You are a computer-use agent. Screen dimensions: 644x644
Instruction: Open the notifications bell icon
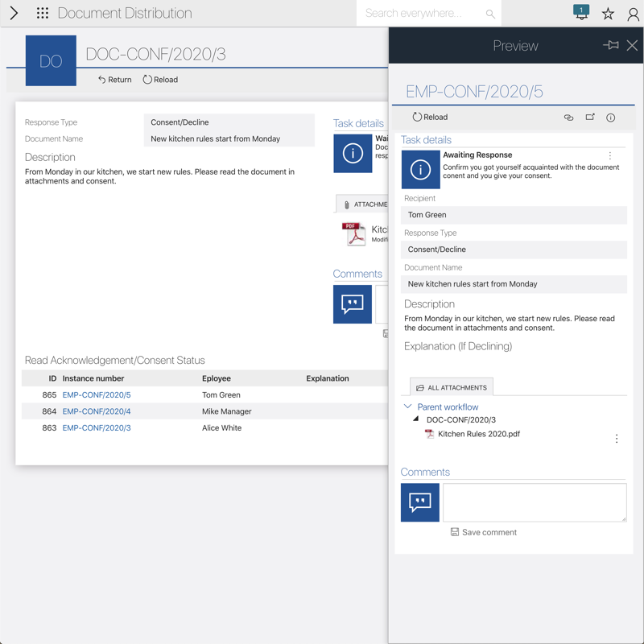tap(581, 13)
